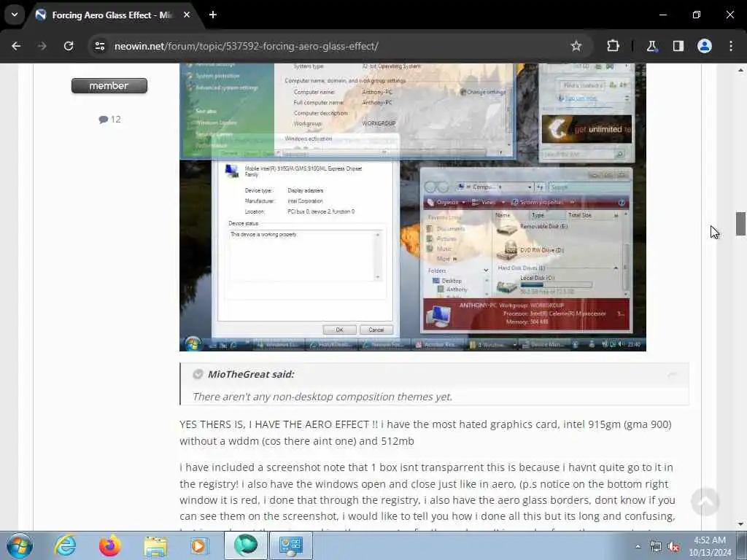This screenshot has height=560, width=747.
Task: Open Chrome three-dot menu
Action: (730, 46)
